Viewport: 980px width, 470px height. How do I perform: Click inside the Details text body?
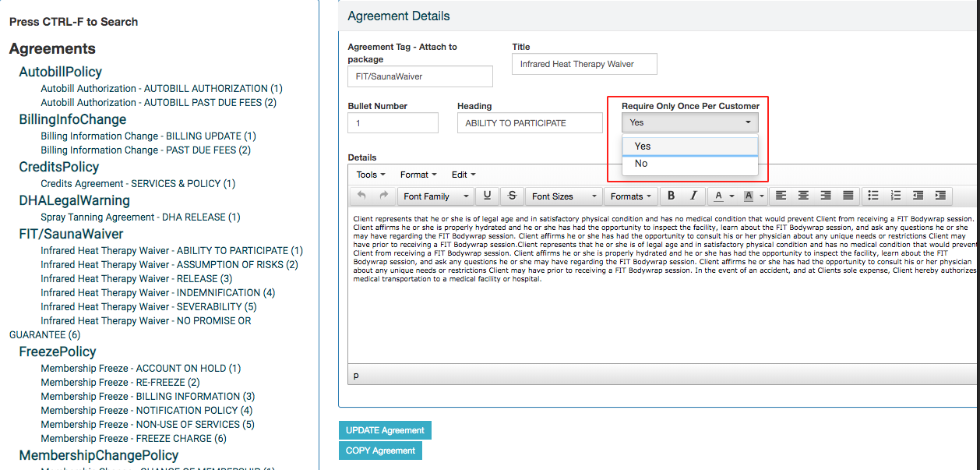pyautogui.click(x=664, y=286)
